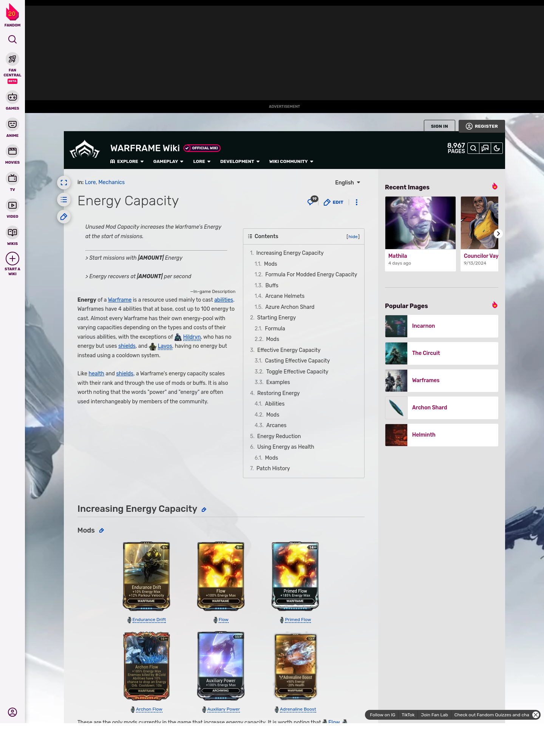Click Join Fan Lab link

point(434,715)
